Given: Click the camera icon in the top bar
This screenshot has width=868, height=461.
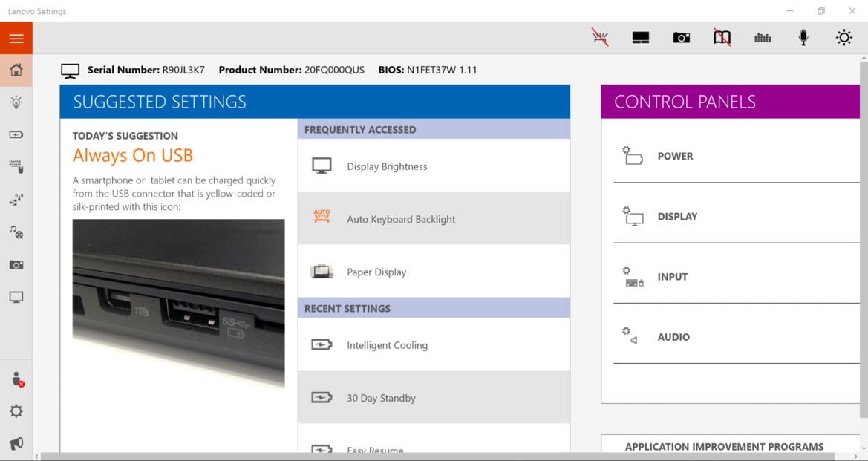Looking at the screenshot, I should pos(682,38).
